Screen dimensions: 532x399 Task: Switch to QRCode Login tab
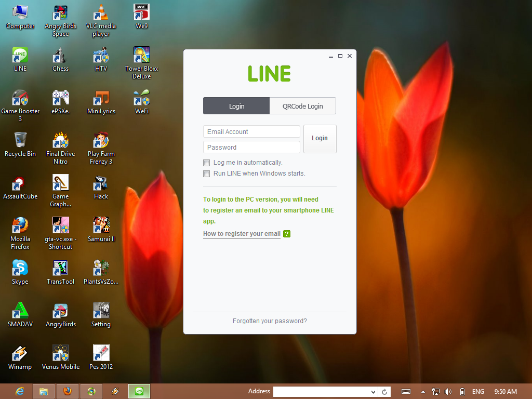point(303,106)
